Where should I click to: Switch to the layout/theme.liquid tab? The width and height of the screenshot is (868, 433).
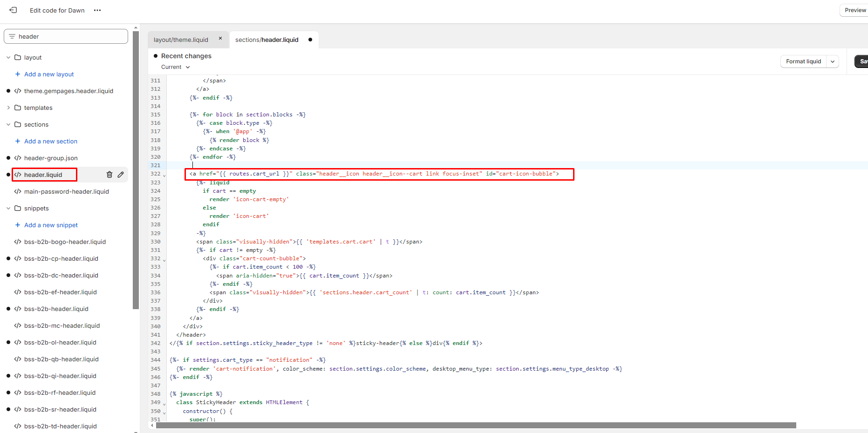coord(181,40)
